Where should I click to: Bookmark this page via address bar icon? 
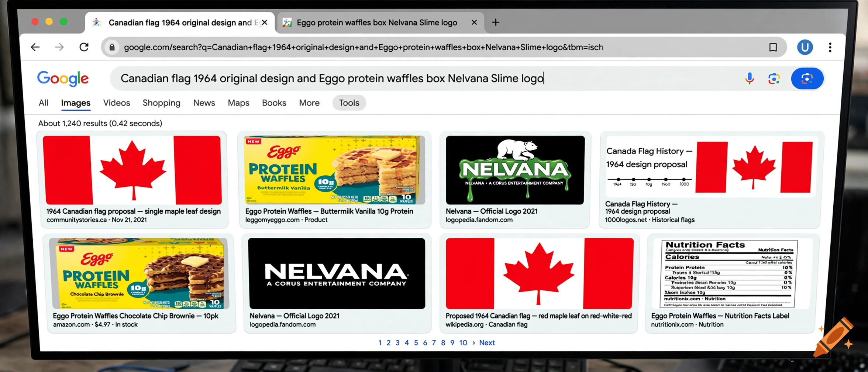tap(773, 47)
